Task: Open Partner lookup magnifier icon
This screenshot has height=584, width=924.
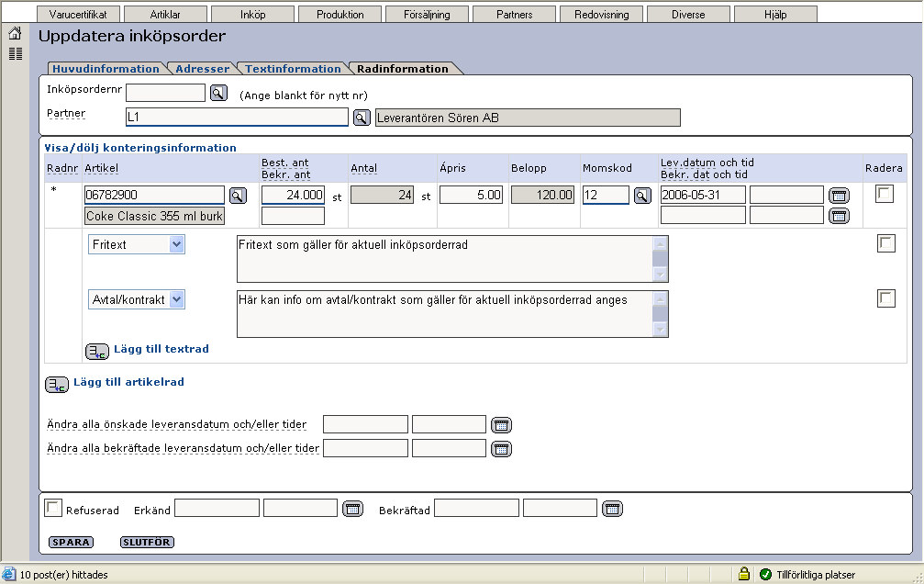Action: pyautogui.click(x=362, y=118)
